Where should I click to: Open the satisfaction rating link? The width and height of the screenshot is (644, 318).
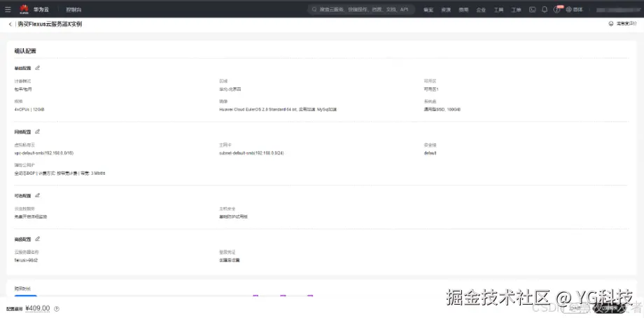[623, 24]
